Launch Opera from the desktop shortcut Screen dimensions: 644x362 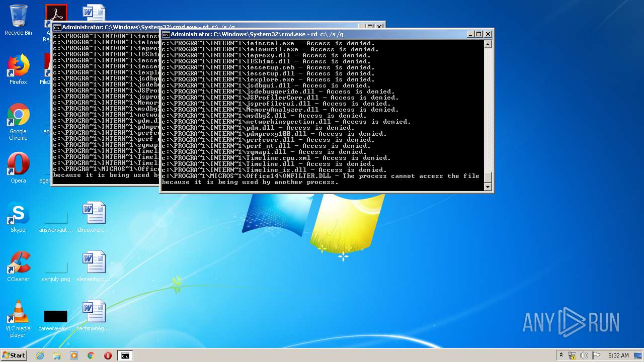[x=18, y=168]
